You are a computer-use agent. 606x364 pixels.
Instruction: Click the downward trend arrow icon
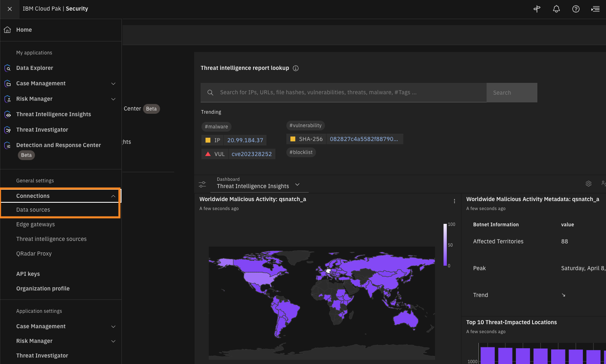click(563, 295)
